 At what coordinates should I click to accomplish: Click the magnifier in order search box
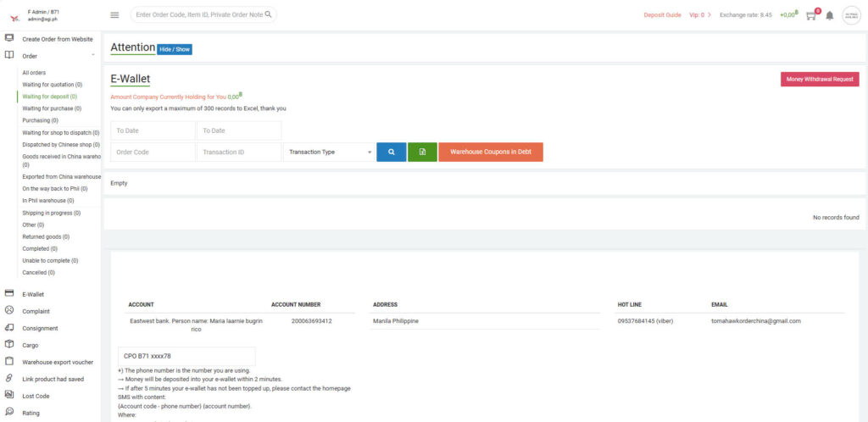(269, 14)
